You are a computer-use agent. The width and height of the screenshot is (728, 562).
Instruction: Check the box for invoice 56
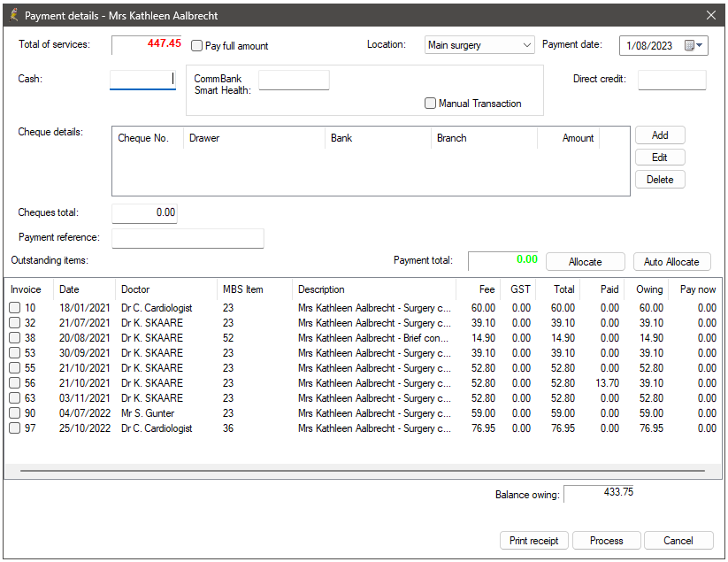(x=15, y=382)
